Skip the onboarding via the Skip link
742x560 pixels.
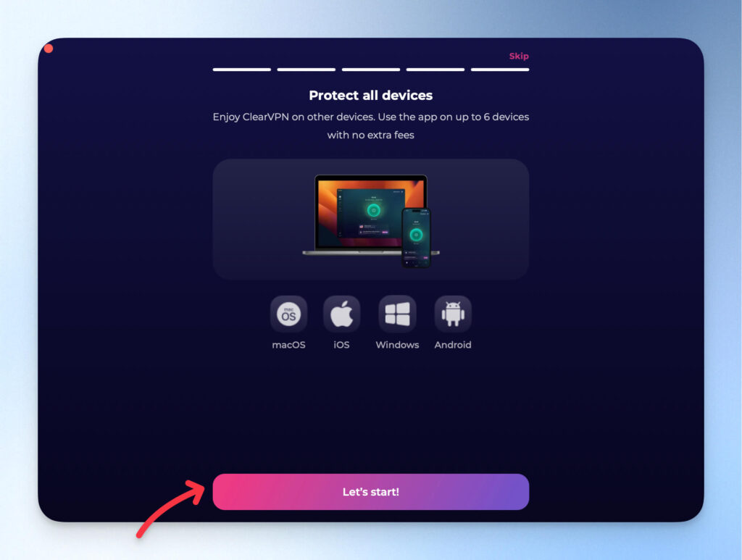(519, 56)
